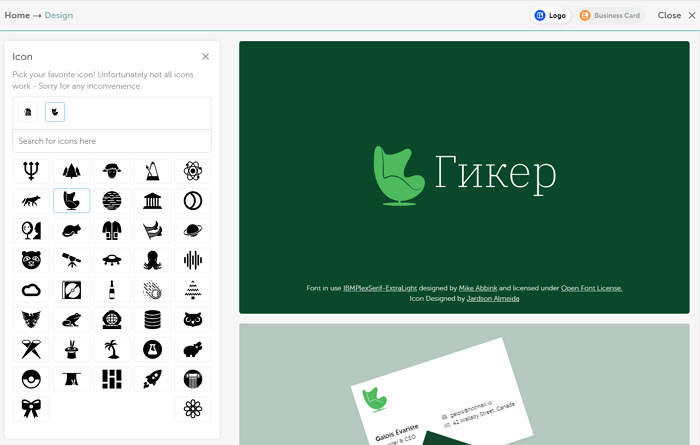700x445 pixels.
Task: Pick the mirror and face icon
Action: point(31,230)
